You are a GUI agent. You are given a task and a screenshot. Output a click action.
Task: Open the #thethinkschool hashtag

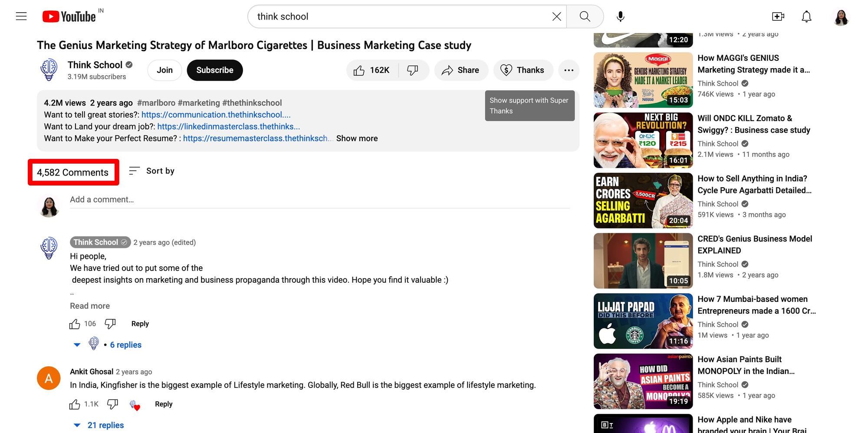point(252,103)
